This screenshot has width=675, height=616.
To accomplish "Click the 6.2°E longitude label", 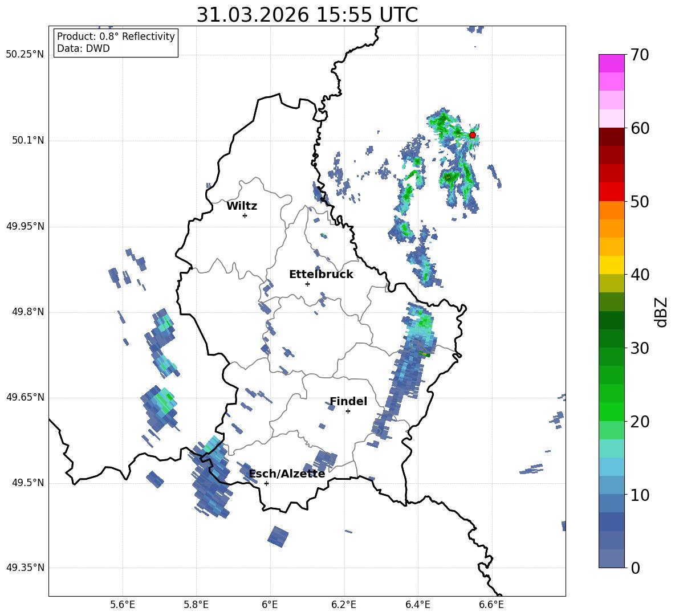I will click(x=344, y=605).
